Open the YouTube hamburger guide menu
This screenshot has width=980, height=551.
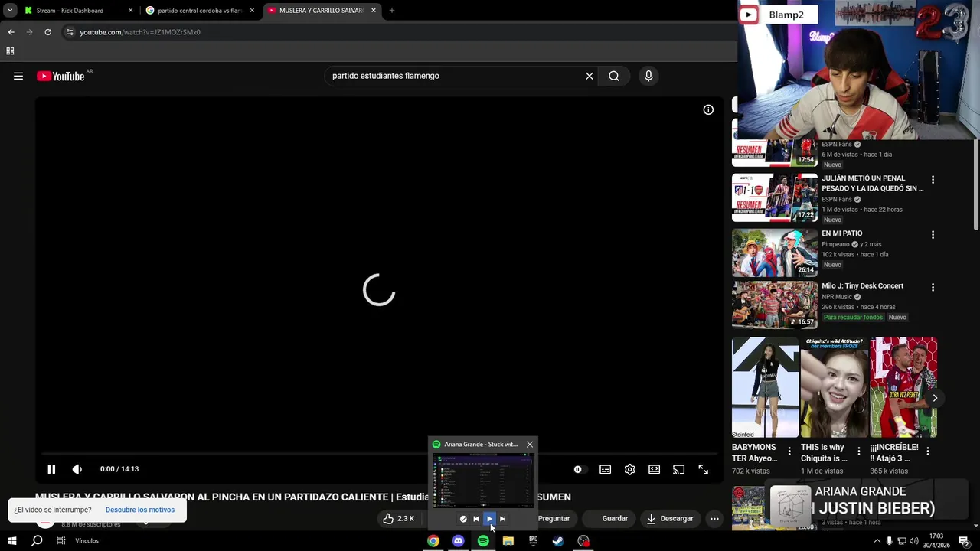(18, 76)
